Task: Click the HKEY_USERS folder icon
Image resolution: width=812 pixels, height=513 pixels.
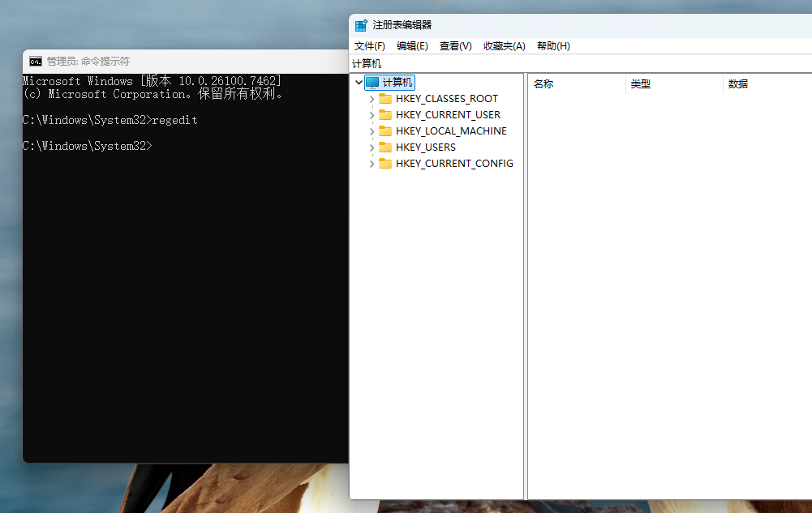Action: click(385, 147)
